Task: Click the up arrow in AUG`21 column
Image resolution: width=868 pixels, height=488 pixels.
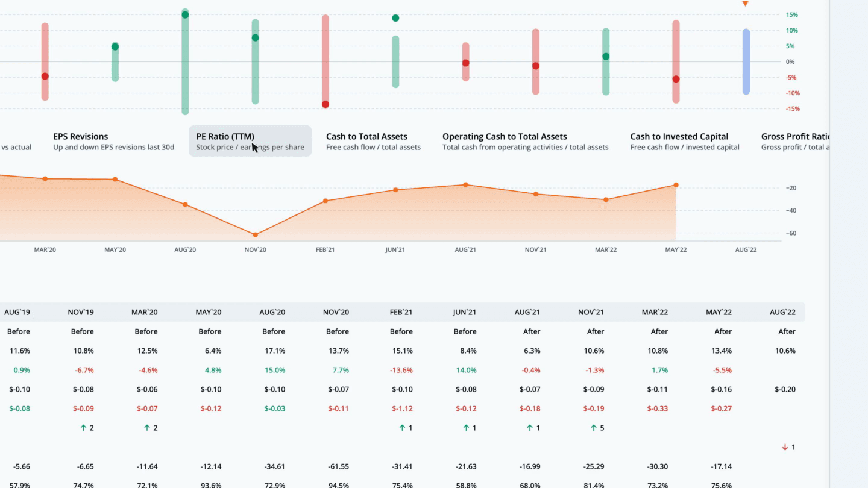Action: [530, 428]
